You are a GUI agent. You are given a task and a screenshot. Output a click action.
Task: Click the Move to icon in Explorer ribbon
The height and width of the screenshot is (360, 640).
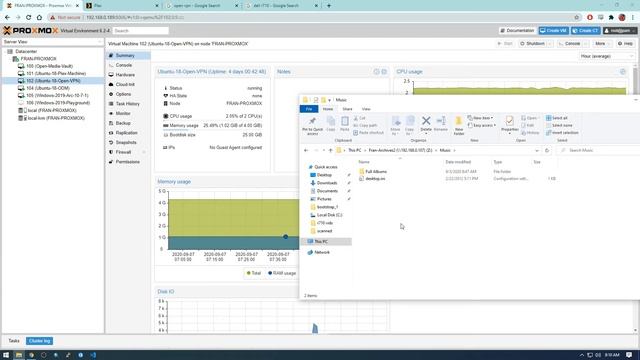pos(396,121)
